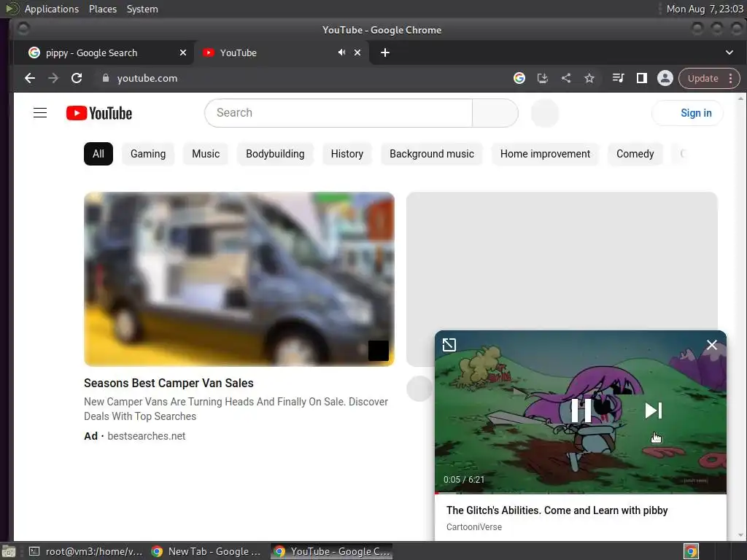Expand the tab search chevron
This screenshot has height=560, width=747.
(729, 52)
